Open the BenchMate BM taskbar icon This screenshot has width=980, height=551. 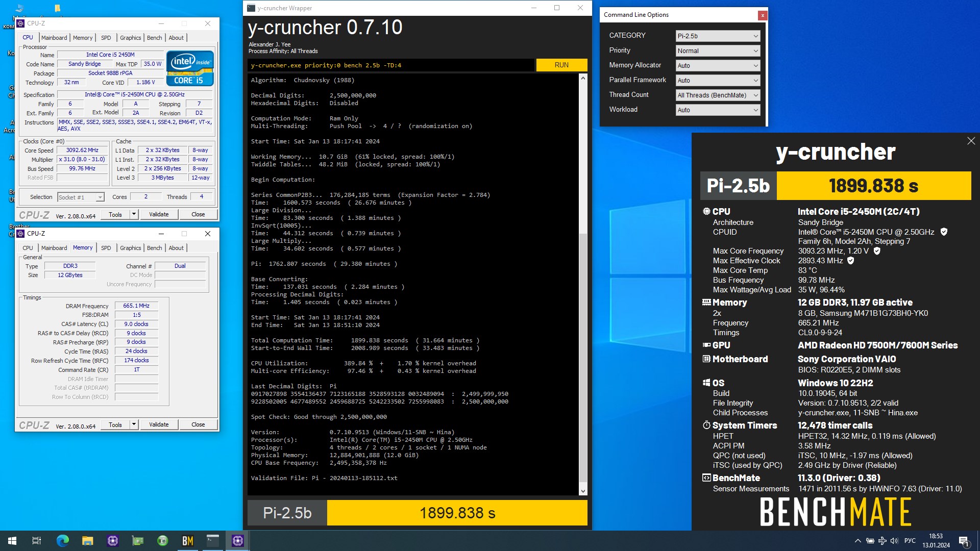(x=187, y=541)
